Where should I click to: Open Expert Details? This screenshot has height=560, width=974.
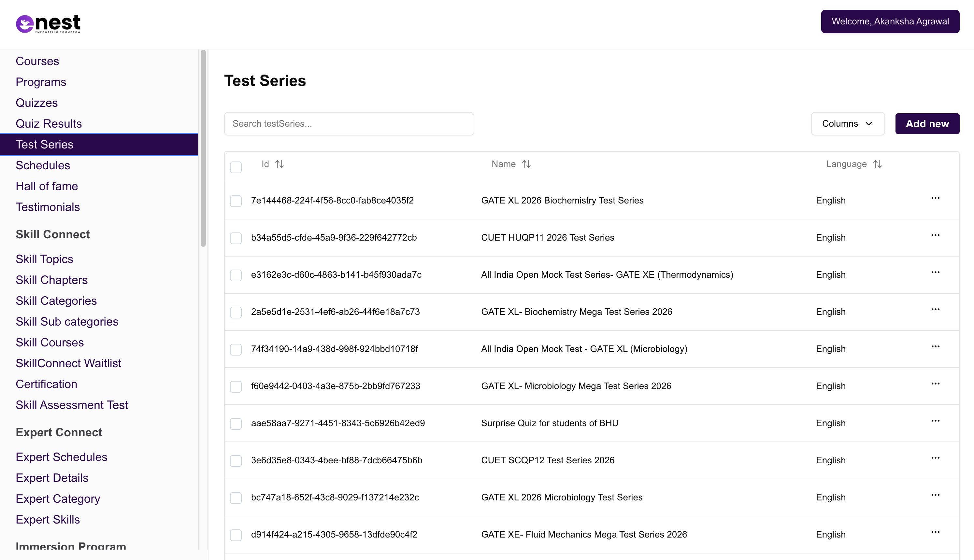coord(52,478)
